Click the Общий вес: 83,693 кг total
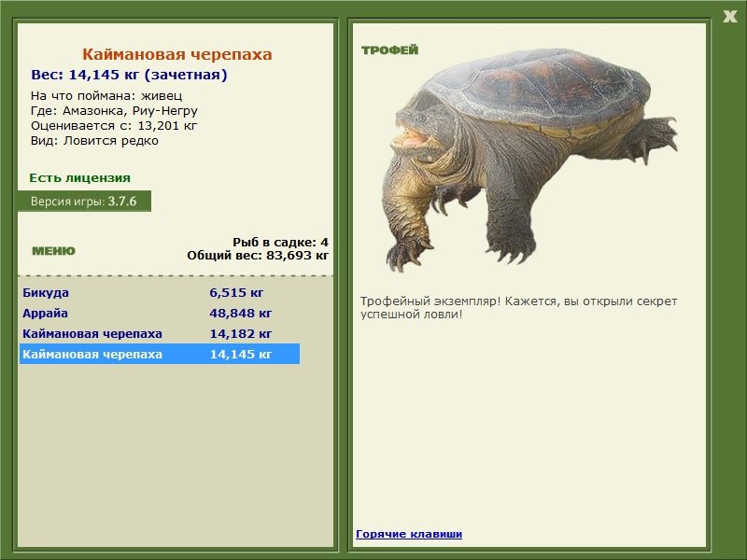747x560 pixels. point(258,256)
